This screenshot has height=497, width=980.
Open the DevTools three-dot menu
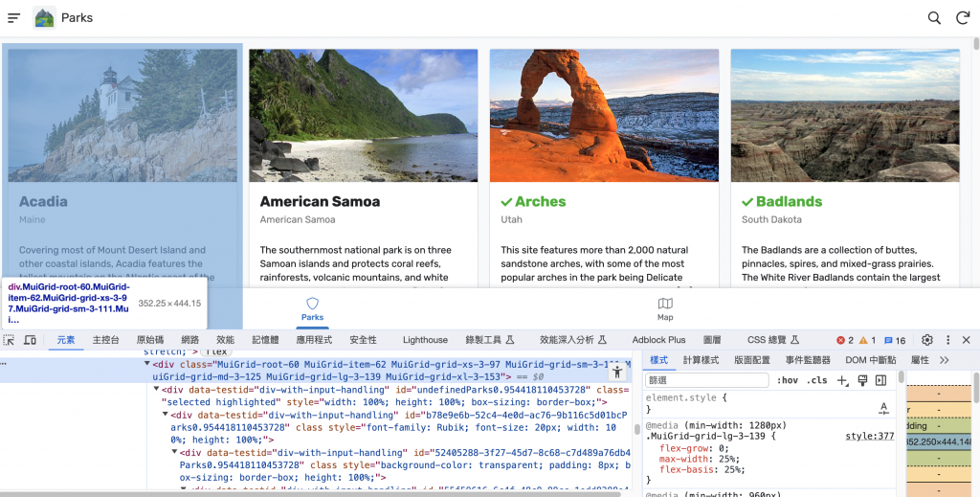click(947, 340)
